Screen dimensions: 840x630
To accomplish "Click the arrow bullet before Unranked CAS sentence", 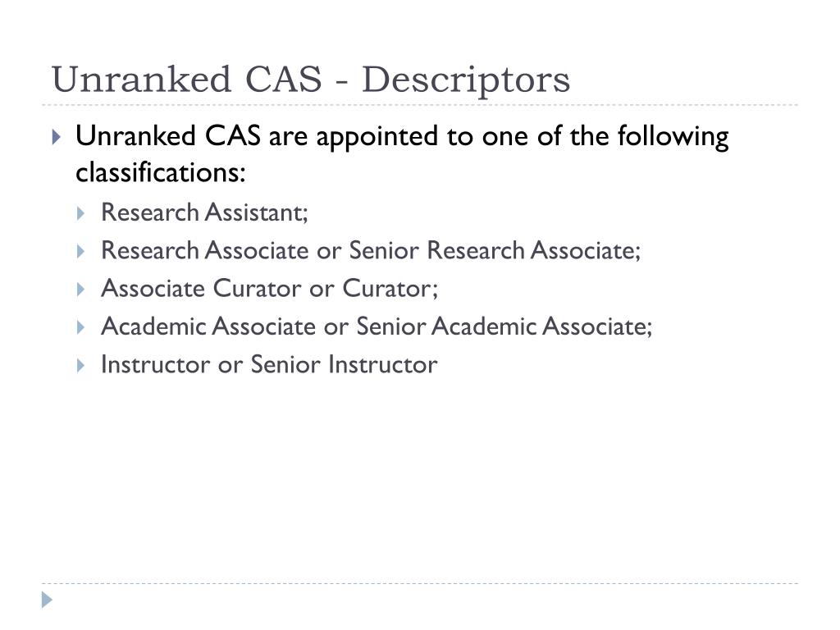I will 57,137.
